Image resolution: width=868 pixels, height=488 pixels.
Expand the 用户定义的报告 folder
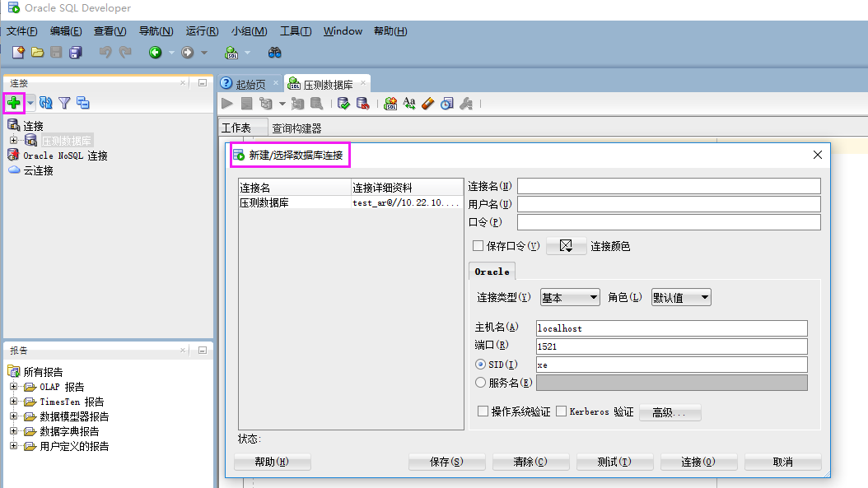(14, 446)
